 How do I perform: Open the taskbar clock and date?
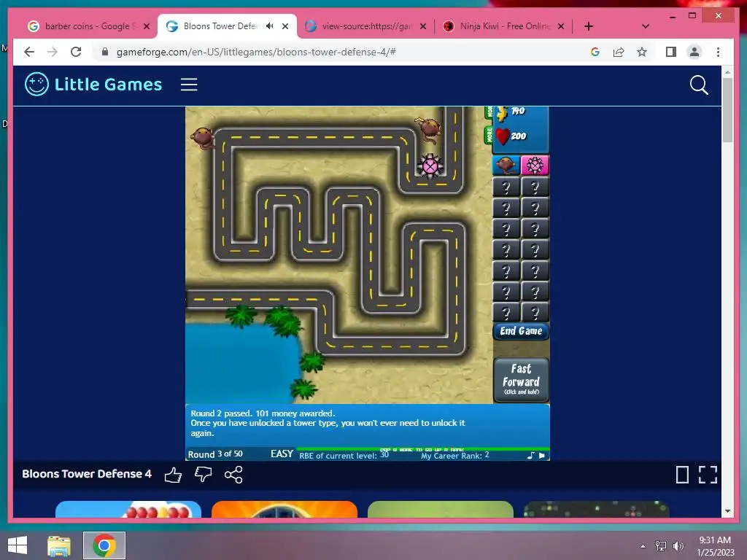tap(715, 546)
